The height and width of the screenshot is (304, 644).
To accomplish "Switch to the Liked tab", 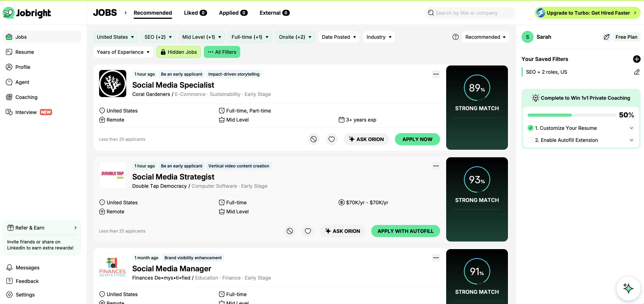I will point(195,13).
